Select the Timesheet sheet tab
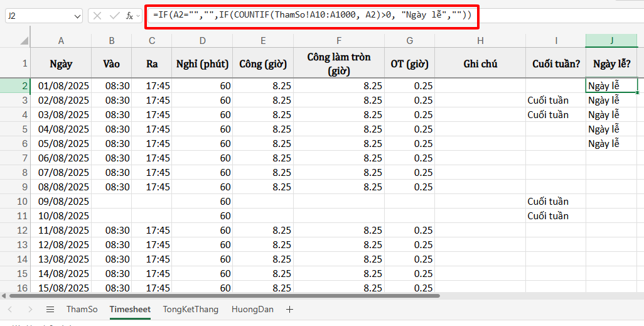The width and height of the screenshot is (644, 326). click(130, 310)
